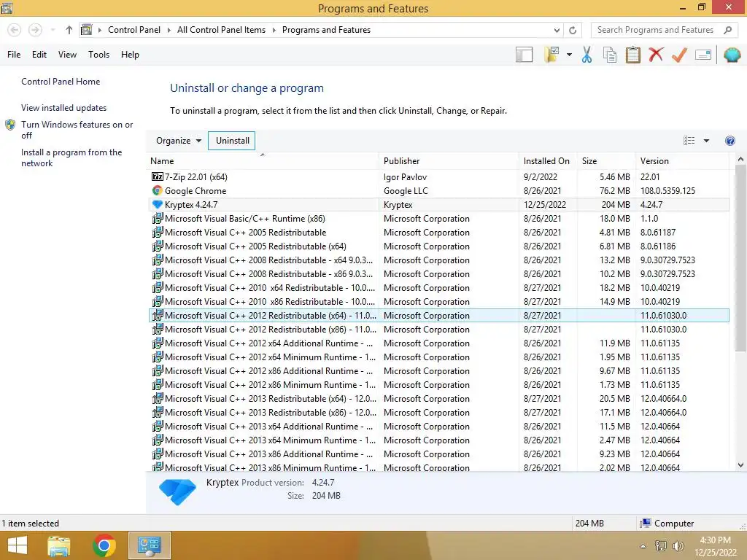Click View installed updates link
Screen dimensions: 747x560
[64, 108]
